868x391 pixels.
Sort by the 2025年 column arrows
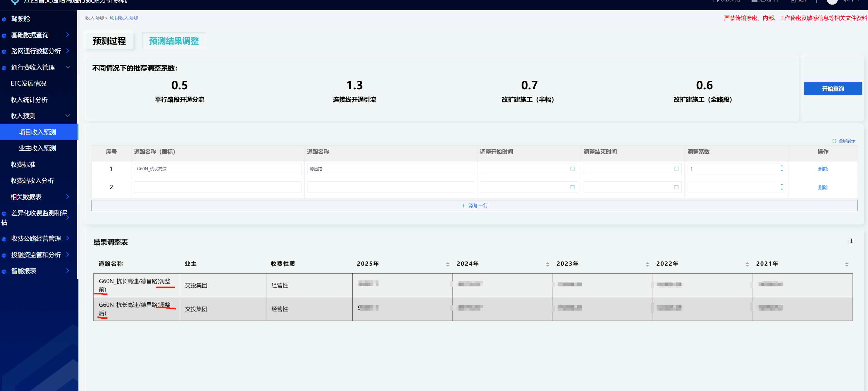[447, 264]
